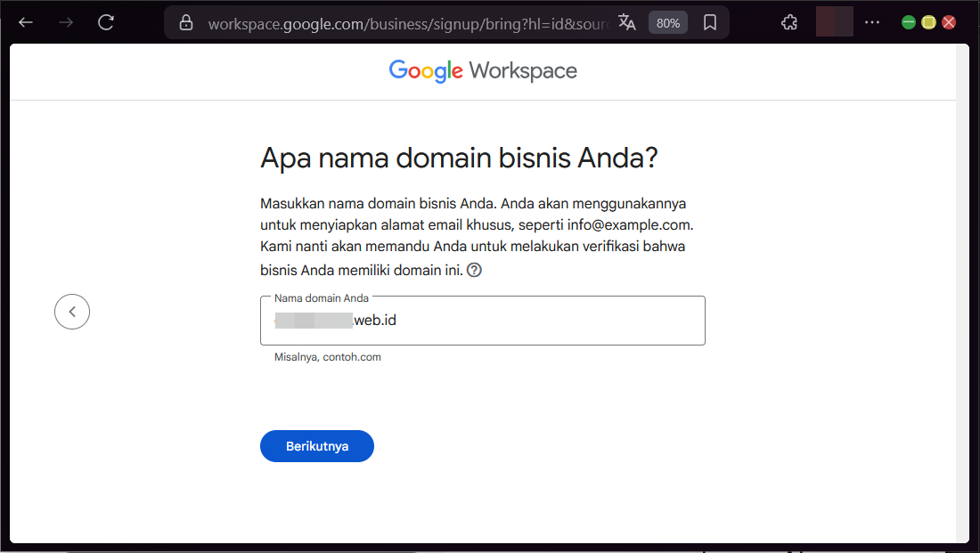Click the heading Apa nama domain bisnis Anda?
This screenshot has width=980, height=553.
point(459,158)
